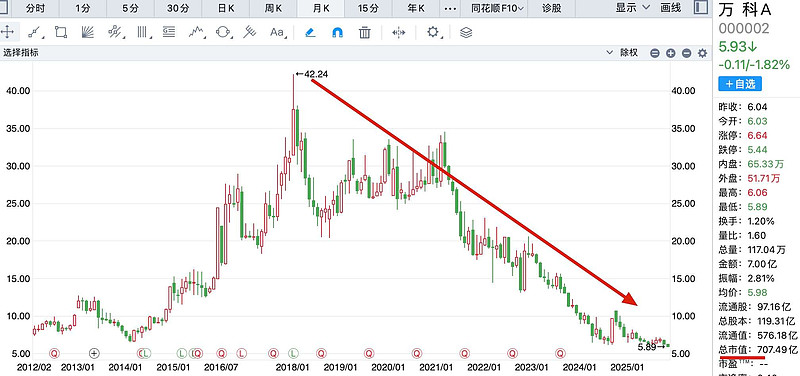Expand the 同花顺F10 dropdown
Viewport: 800px width, 376px height.
(x=493, y=8)
